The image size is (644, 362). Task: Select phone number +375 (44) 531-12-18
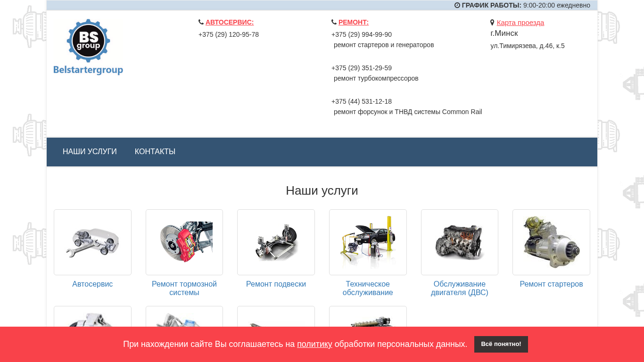point(362,101)
